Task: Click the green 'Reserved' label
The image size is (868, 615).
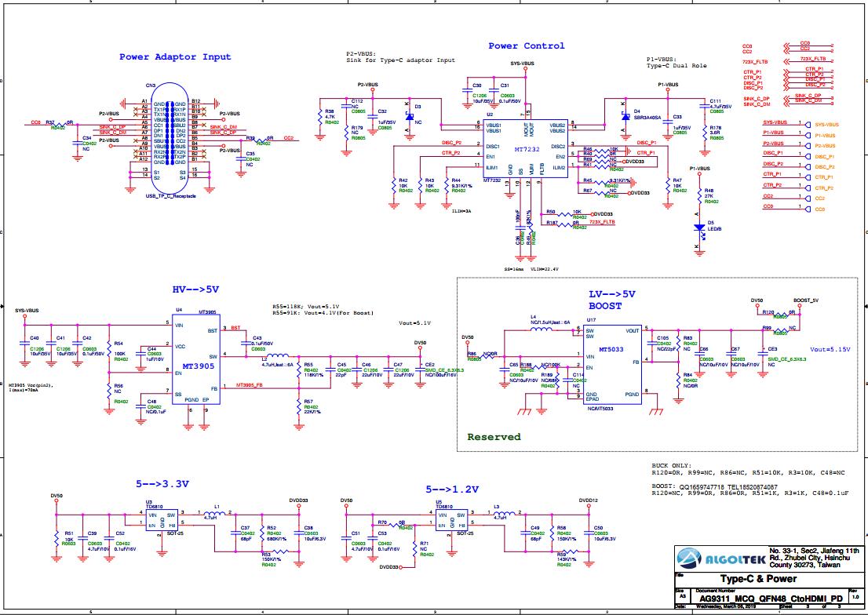Action: pos(494,437)
